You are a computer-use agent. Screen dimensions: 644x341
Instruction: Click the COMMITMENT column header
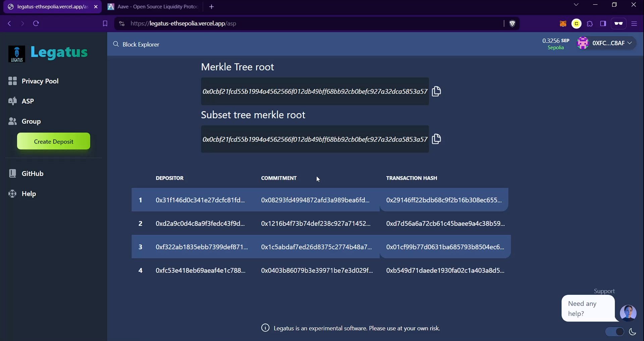pos(279,178)
